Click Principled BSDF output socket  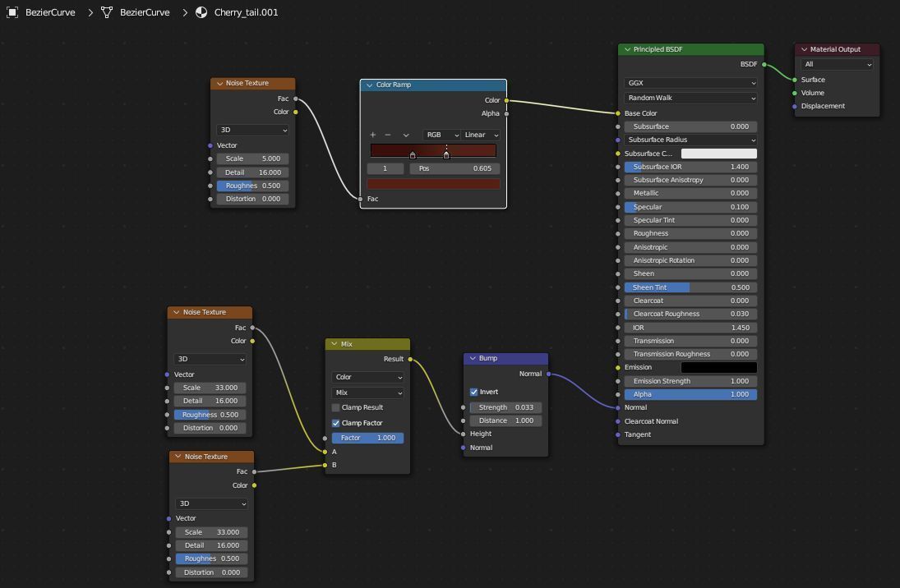[764, 64]
